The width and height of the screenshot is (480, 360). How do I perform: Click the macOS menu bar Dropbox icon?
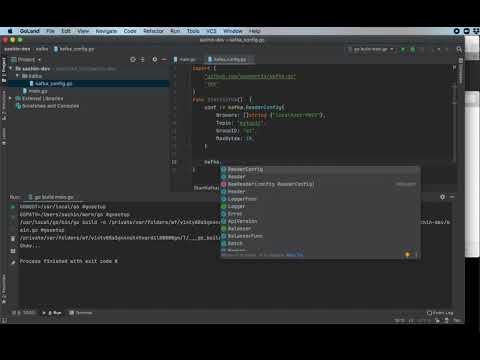476,31
